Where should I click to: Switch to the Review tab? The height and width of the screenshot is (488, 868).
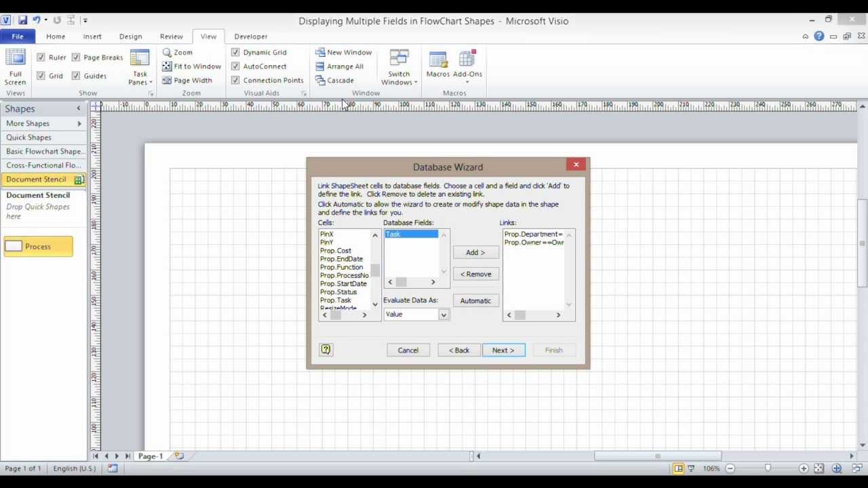tap(172, 37)
